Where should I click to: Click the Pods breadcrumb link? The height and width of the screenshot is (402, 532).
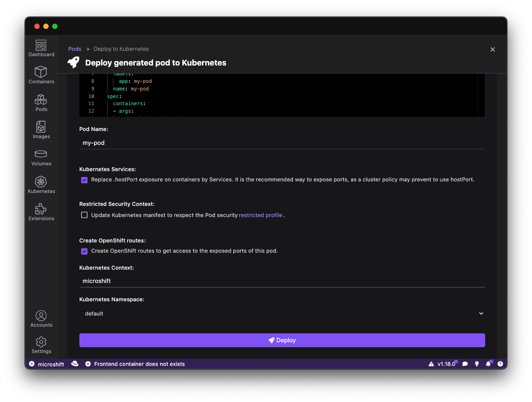(74, 49)
